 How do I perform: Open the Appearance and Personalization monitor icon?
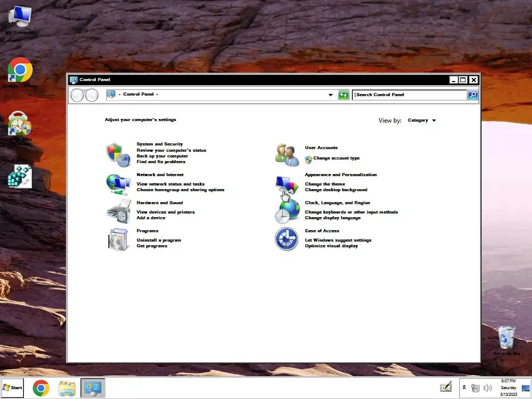pyautogui.click(x=287, y=184)
